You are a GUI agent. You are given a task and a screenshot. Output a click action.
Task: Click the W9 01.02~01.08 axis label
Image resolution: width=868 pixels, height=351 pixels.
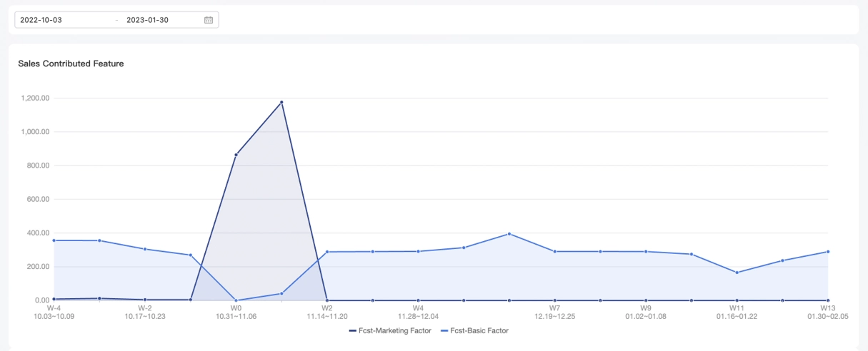coord(646,312)
